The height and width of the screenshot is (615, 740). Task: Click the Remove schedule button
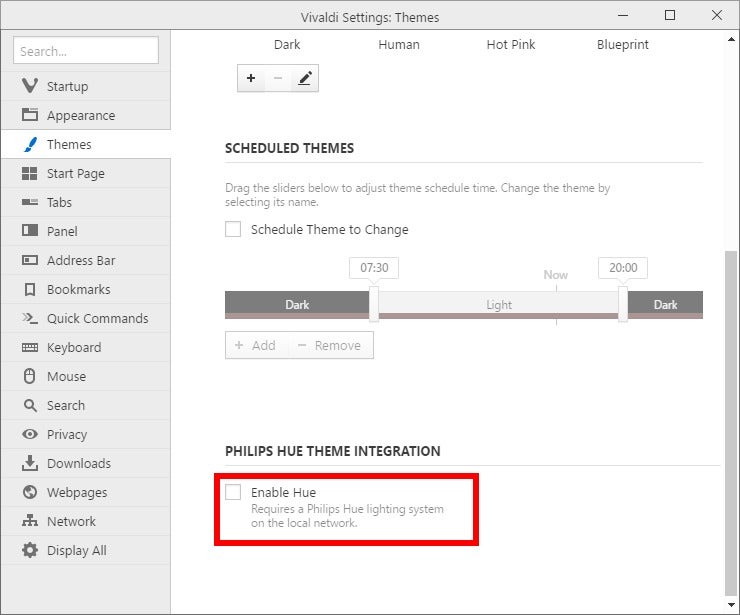point(331,345)
